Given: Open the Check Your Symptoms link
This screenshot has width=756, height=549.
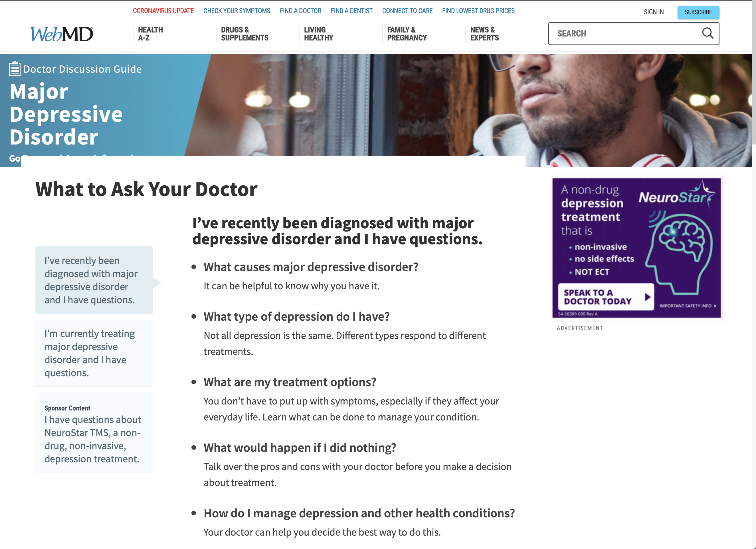Looking at the screenshot, I should 237,11.
